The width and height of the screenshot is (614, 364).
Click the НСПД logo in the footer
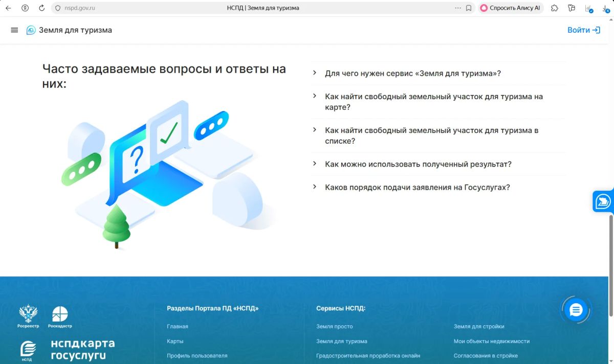[28, 351]
